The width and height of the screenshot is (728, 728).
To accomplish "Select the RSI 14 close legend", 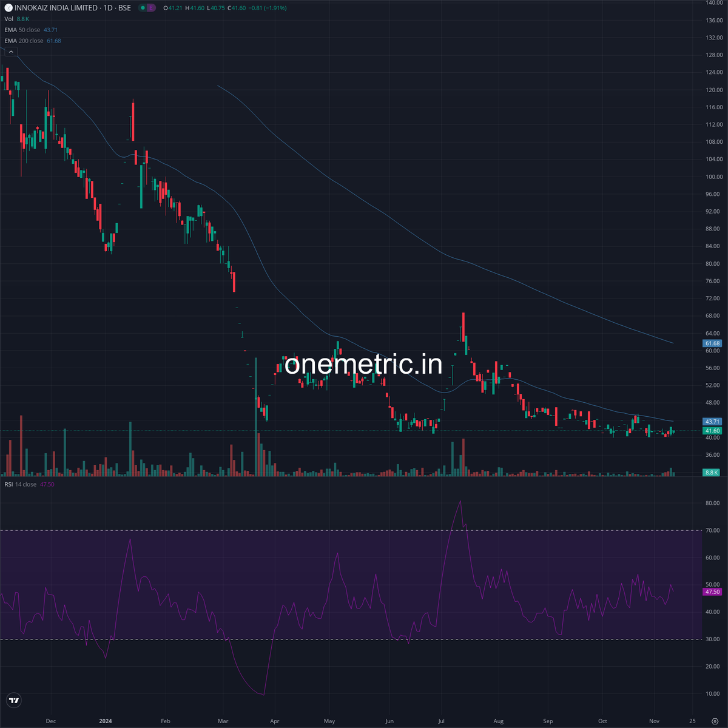I will [29, 484].
